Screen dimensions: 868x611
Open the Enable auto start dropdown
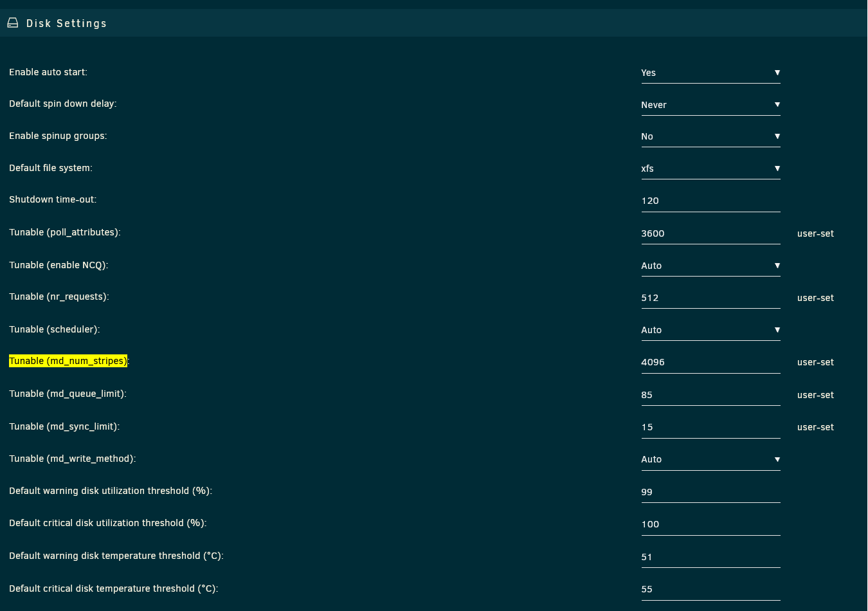tap(710, 73)
